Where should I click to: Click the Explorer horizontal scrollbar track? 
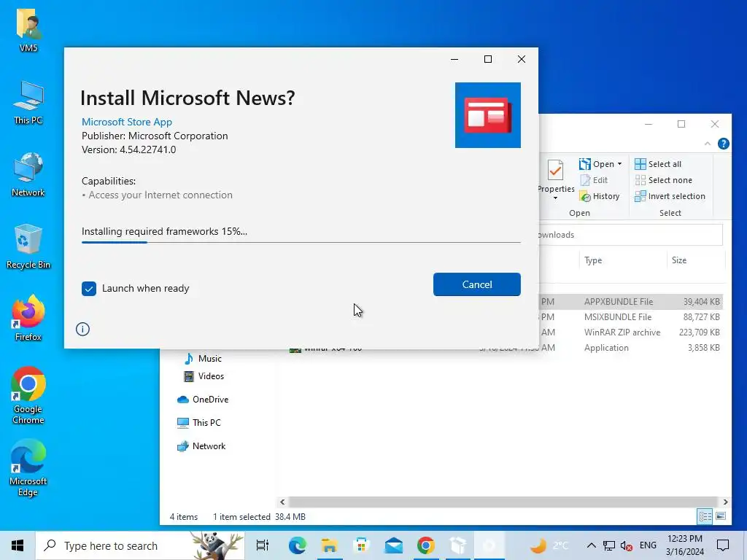coord(503,502)
